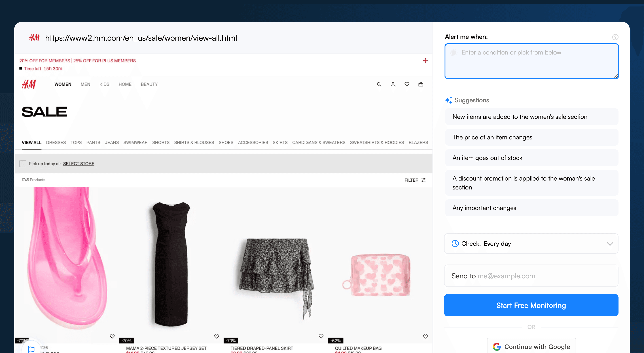Viewport: 644px width, 353px height.
Task: Click 'Time left 15h 30m' text
Action: tap(43, 68)
